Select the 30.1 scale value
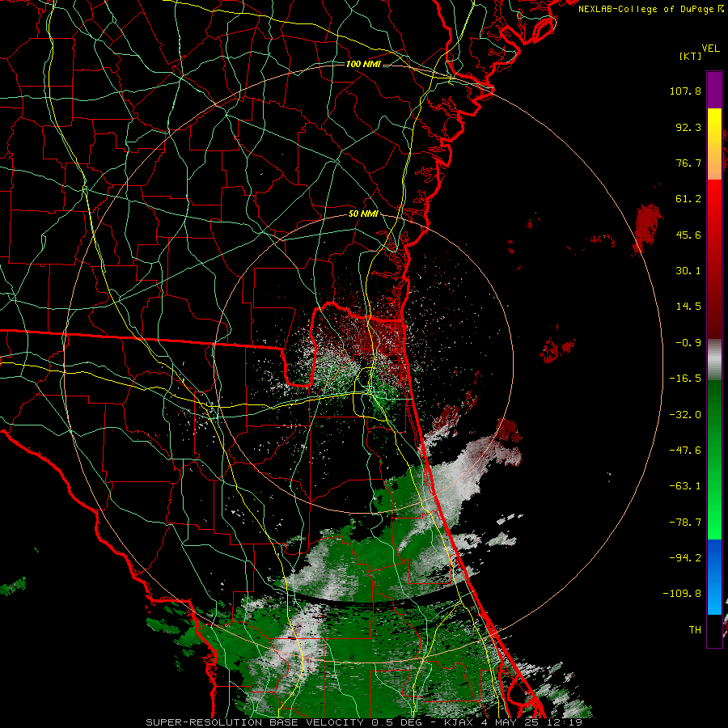Viewport: 728px width, 728px height. (688, 271)
